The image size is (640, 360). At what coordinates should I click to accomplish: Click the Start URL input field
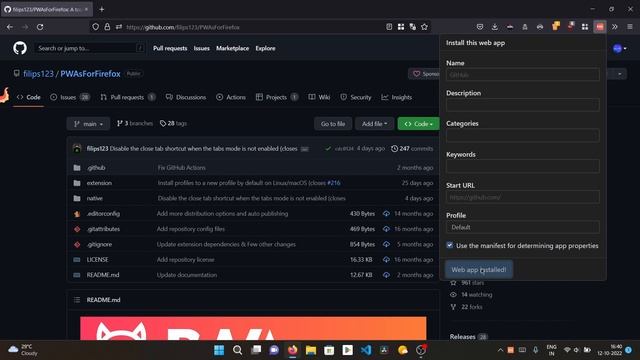522,197
